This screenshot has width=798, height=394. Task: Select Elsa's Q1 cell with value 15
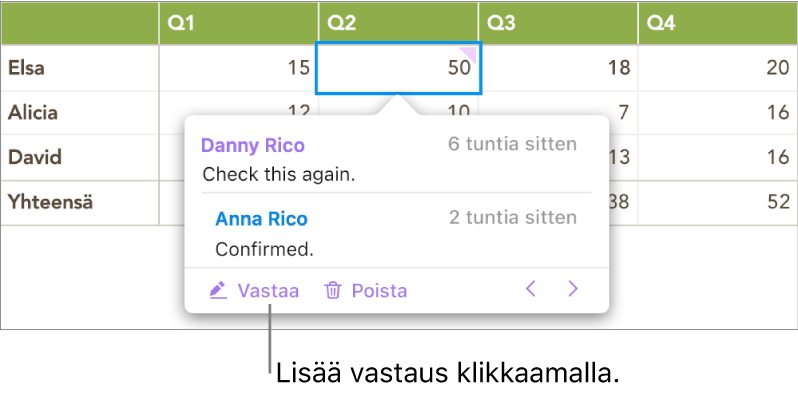[239, 68]
